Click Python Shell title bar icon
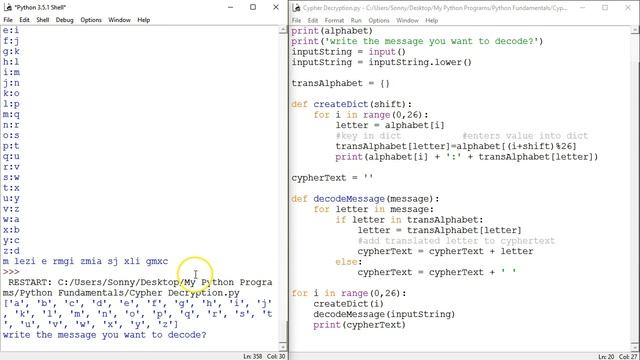 click(x=8, y=7)
